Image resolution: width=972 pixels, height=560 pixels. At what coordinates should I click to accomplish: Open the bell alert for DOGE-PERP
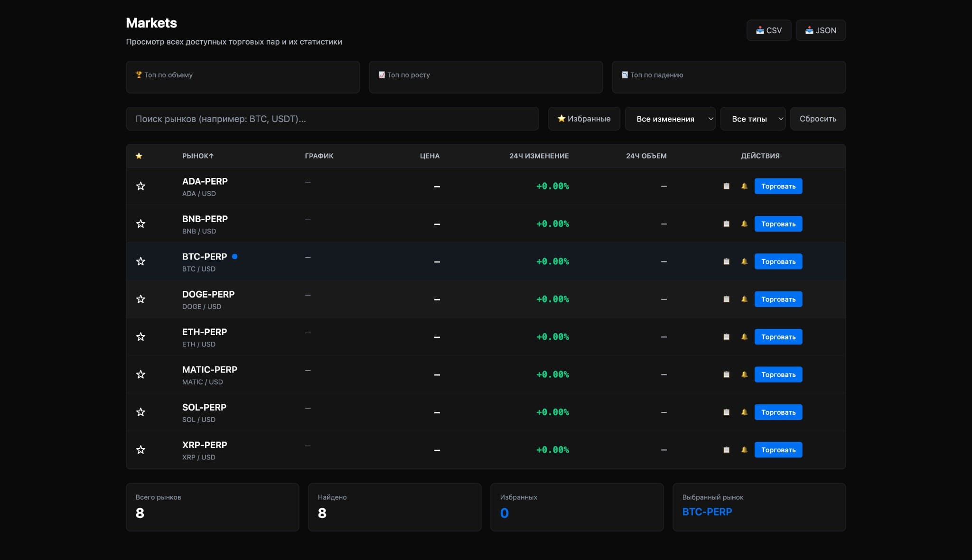coord(745,299)
